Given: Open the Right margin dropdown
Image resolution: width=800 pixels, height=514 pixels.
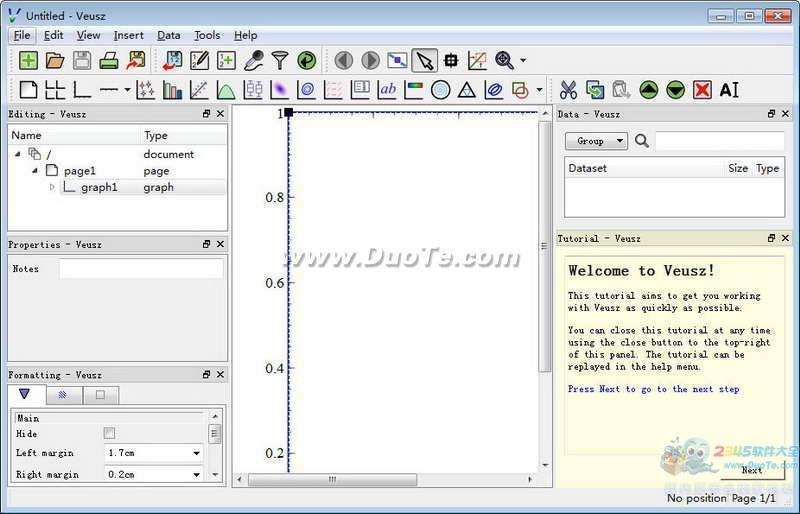Looking at the screenshot, I should point(196,475).
